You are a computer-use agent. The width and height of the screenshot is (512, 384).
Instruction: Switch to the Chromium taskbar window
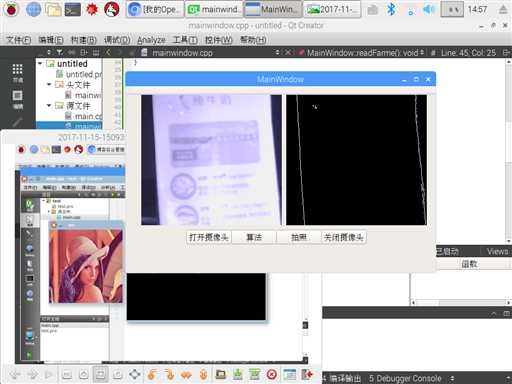[x=155, y=10]
